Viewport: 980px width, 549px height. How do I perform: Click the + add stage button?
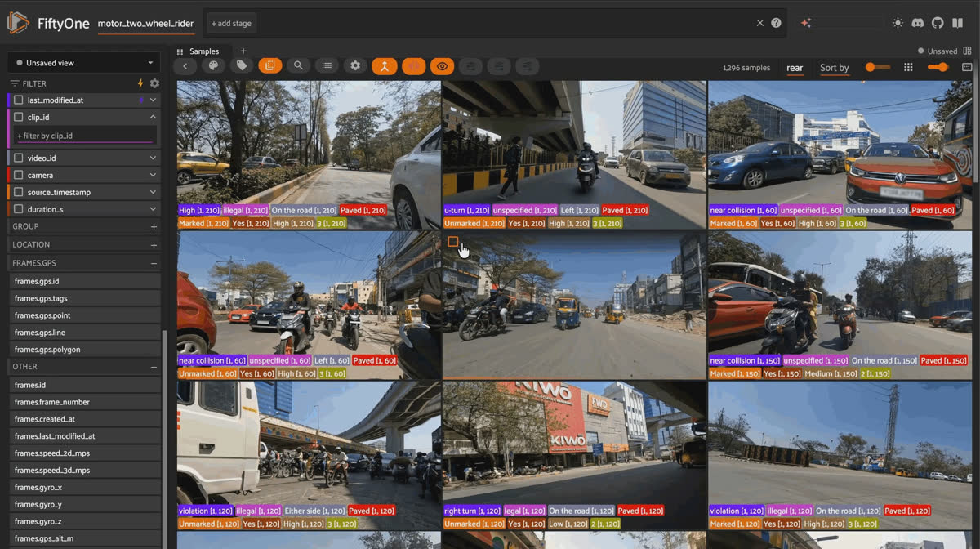231,23
